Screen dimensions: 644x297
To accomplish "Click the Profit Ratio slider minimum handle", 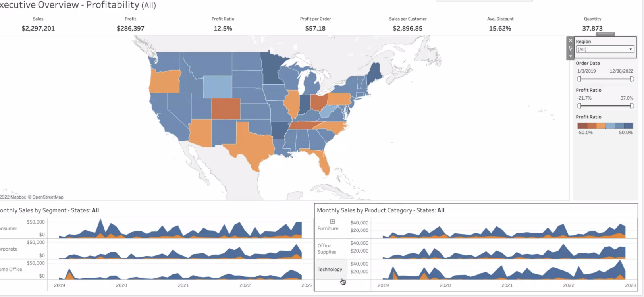I will coord(579,106).
